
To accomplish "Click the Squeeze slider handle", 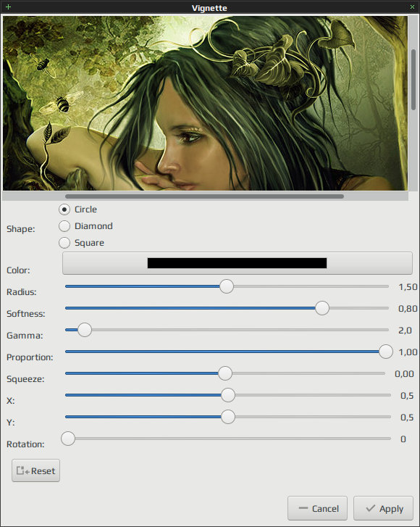I will pyautogui.click(x=225, y=373).
